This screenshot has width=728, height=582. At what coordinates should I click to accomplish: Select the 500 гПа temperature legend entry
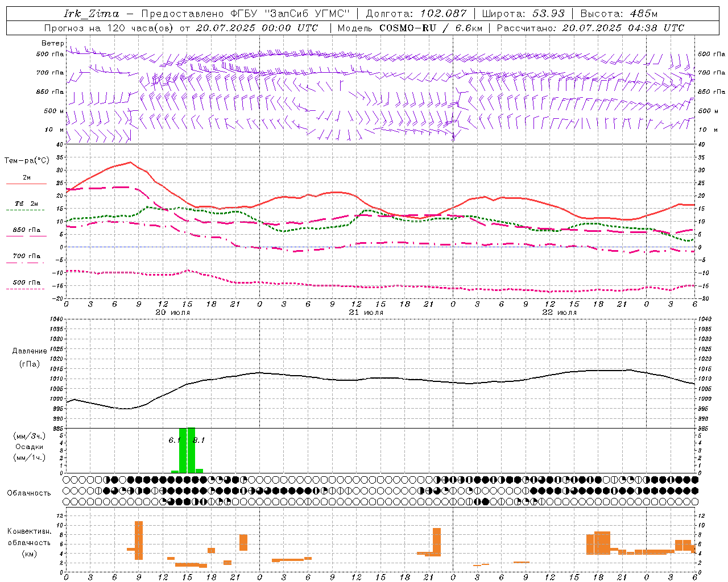click(26, 282)
